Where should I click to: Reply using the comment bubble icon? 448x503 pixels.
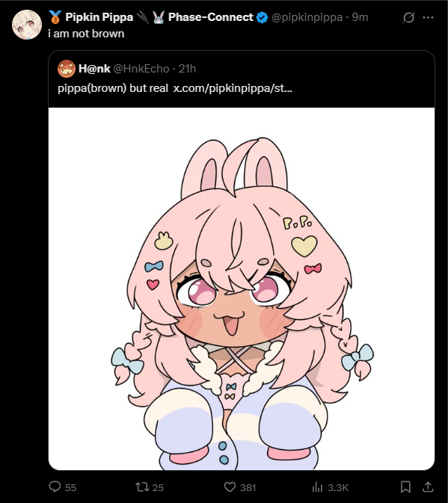[55, 487]
